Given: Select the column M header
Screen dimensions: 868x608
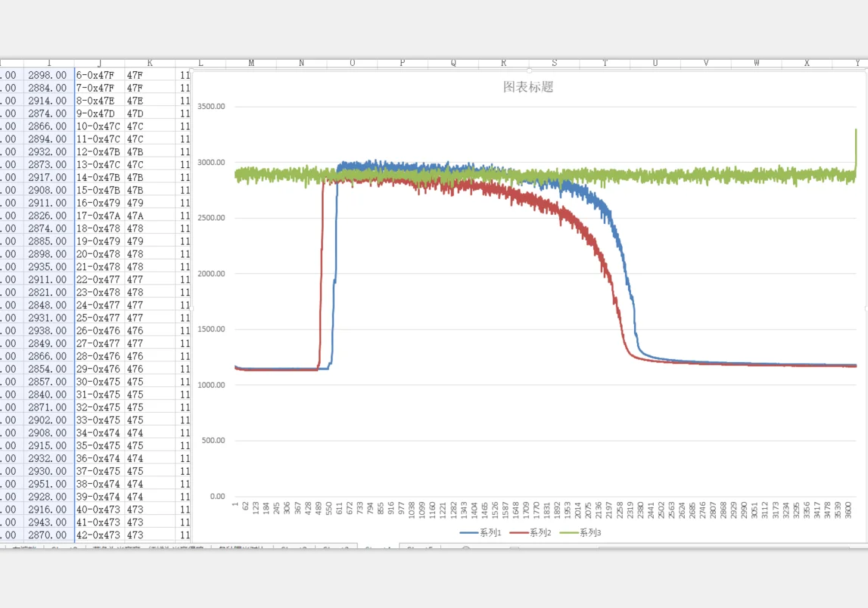Looking at the screenshot, I should point(251,63).
